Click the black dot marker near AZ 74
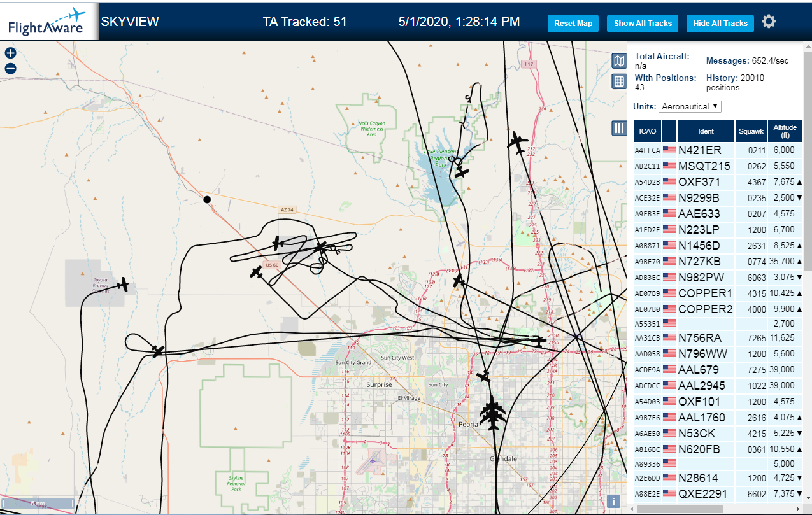812x515 pixels. (207, 199)
